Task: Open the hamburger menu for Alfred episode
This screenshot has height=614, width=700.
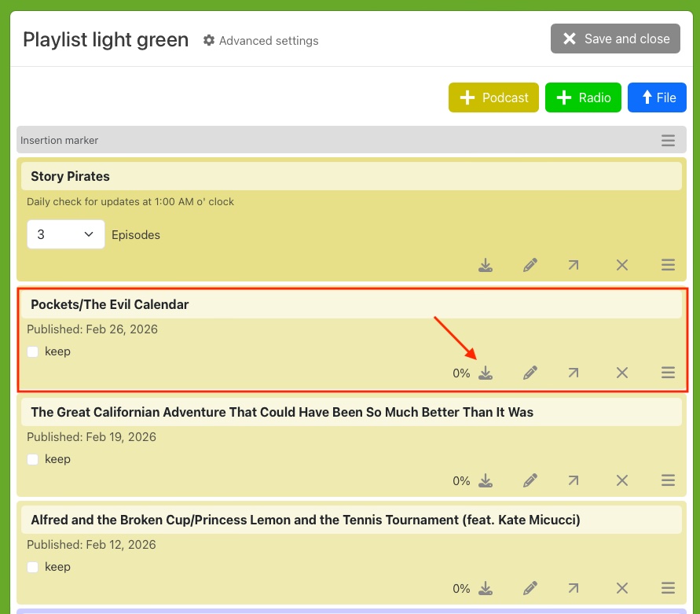Action: [668, 588]
